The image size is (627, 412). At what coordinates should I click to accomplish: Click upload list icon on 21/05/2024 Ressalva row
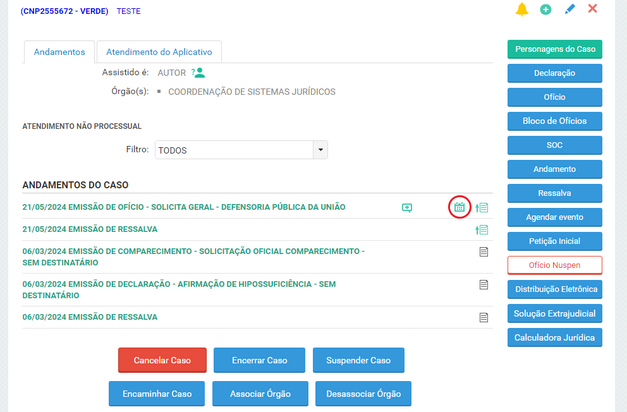click(482, 230)
